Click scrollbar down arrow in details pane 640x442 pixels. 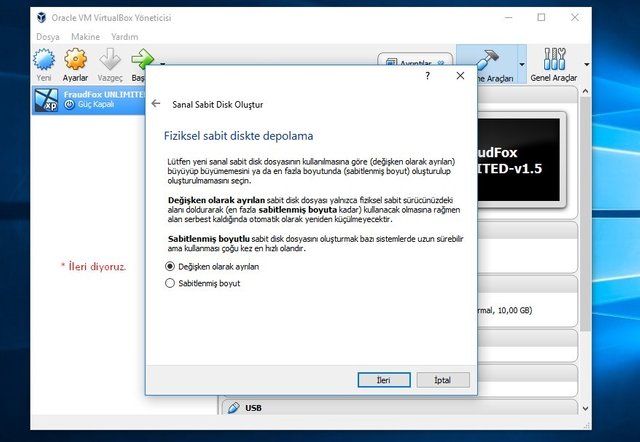pyautogui.click(x=585, y=408)
